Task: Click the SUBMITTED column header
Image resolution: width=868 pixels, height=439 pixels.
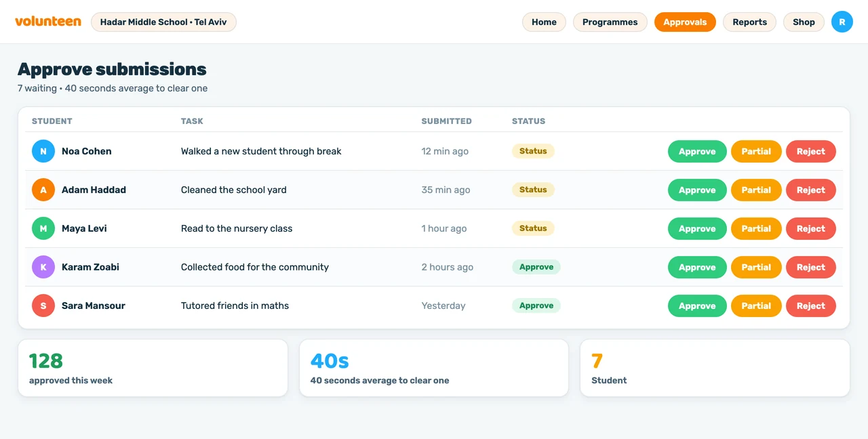Action: 446,121
